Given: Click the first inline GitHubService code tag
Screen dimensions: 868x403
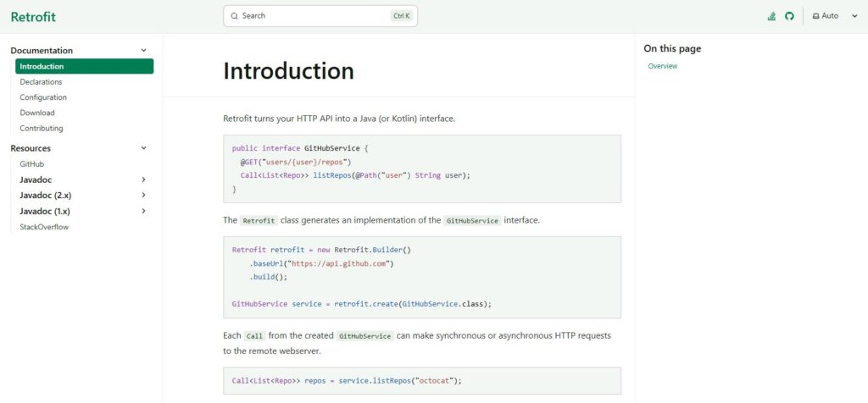Looking at the screenshot, I should pyautogui.click(x=472, y=221).
